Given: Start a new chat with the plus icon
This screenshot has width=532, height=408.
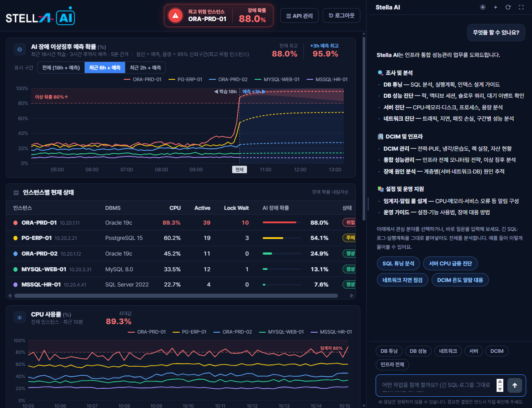Looking at the screenshot, I should [495, 7].
